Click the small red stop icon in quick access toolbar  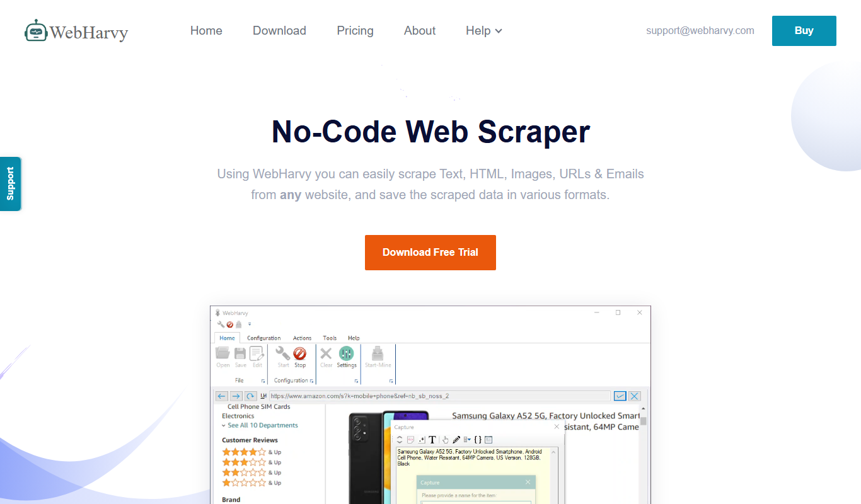pyautogui.click(x=229, y=324)
